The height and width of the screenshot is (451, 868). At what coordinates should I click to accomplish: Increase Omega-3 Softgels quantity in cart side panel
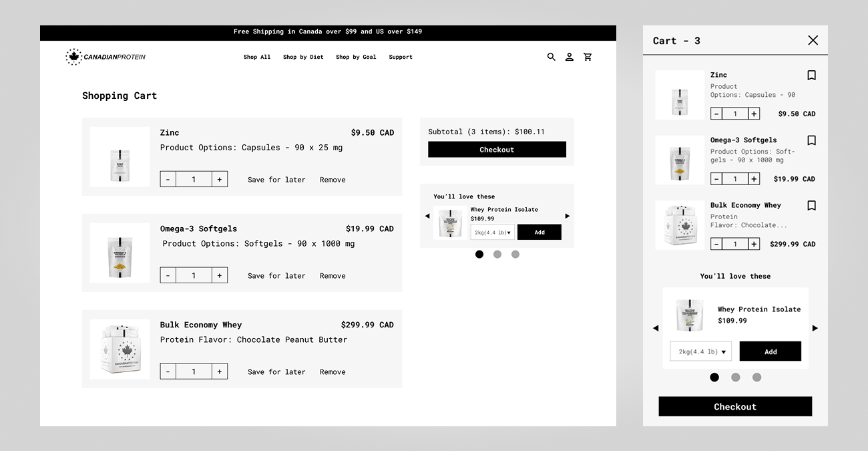pyautogui.click(x=754, y=178)
